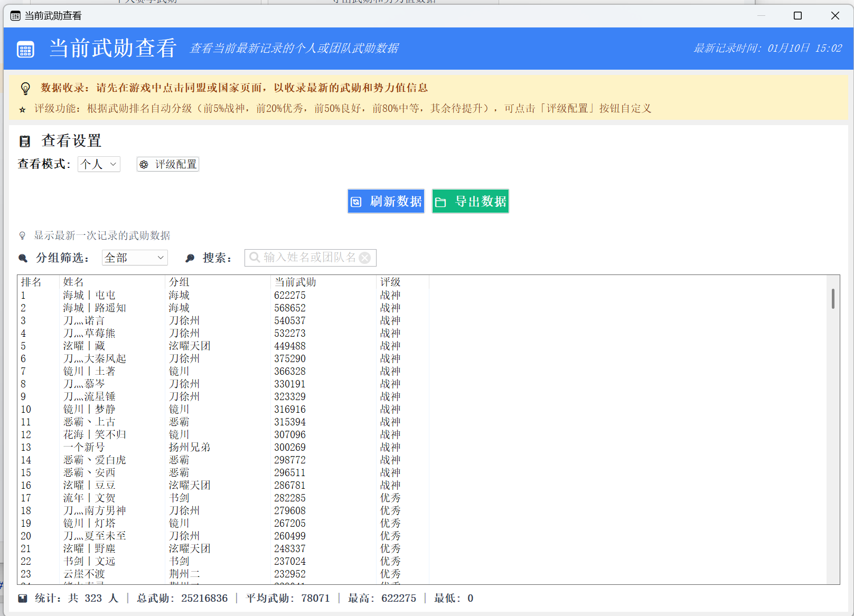The width and height of the screenshot is (854, 616).
Task: Select the name 恶霸丶上古
Action: click(x=89, y=422)
